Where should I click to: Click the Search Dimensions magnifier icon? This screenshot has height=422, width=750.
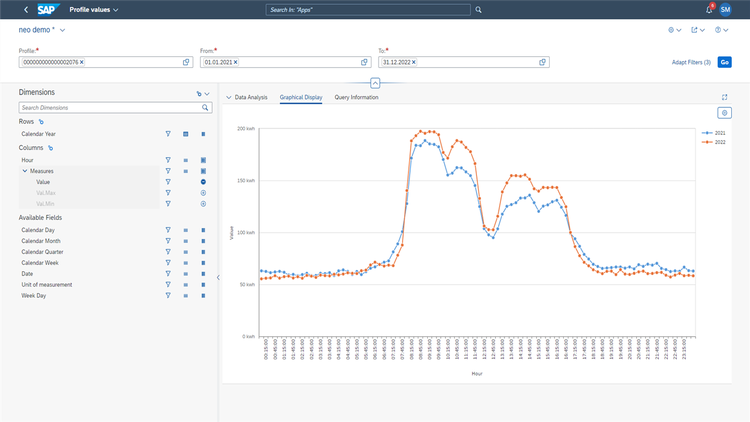pos(205,108)
